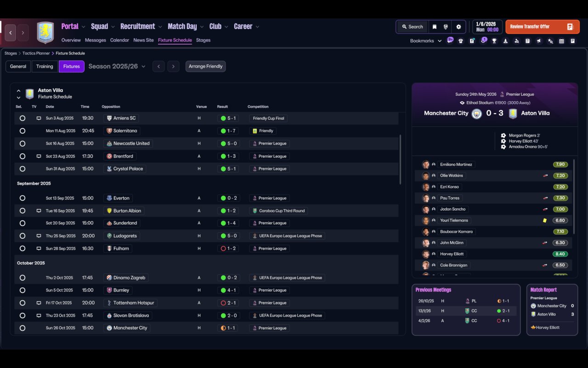Select the Manchester City fixture radio button
Viewport: 588px width, 368px height.
pyautogui.click(x=22, y=328)
